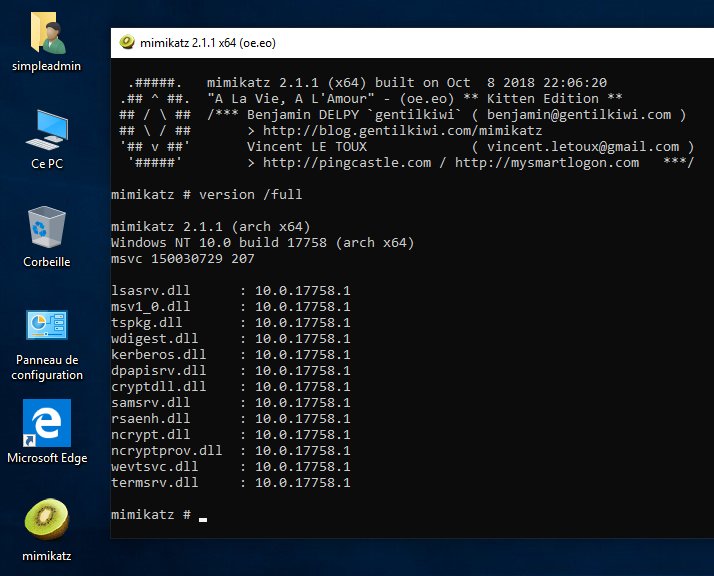Select the Corbeille recycle bin icon
Screen dimensions: 714x576
coord(47,227)
